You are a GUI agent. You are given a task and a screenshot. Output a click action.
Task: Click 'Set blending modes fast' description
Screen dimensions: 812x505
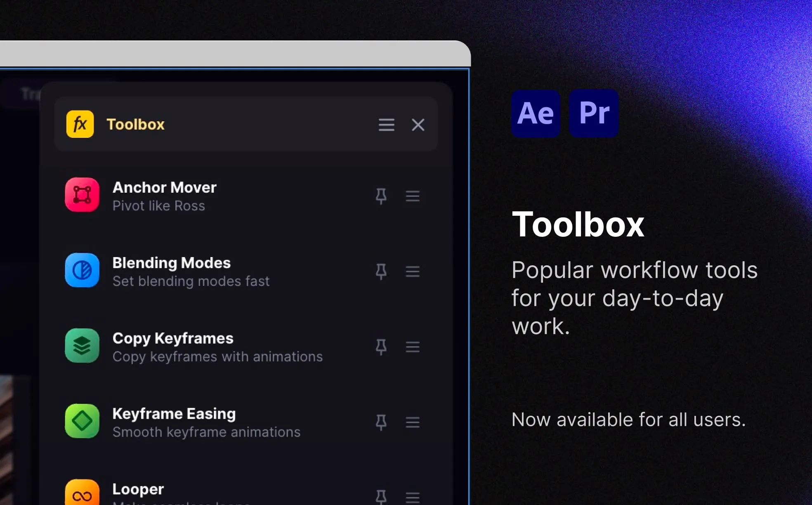[191, 281]
